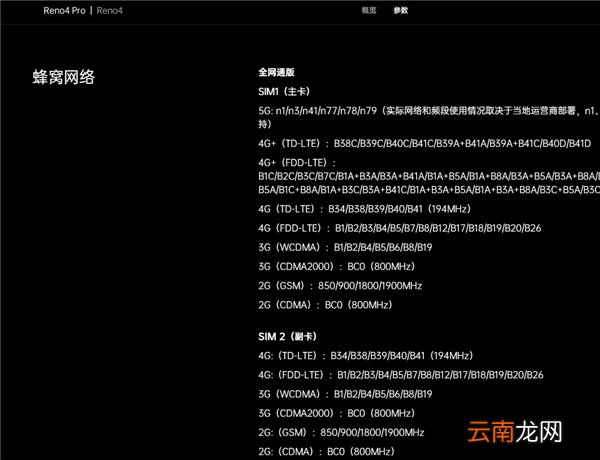Click SIM 2 3G (CDMA2000) BC0 line
This screenshot has height=460, width=600.
[x=337, y=413]
